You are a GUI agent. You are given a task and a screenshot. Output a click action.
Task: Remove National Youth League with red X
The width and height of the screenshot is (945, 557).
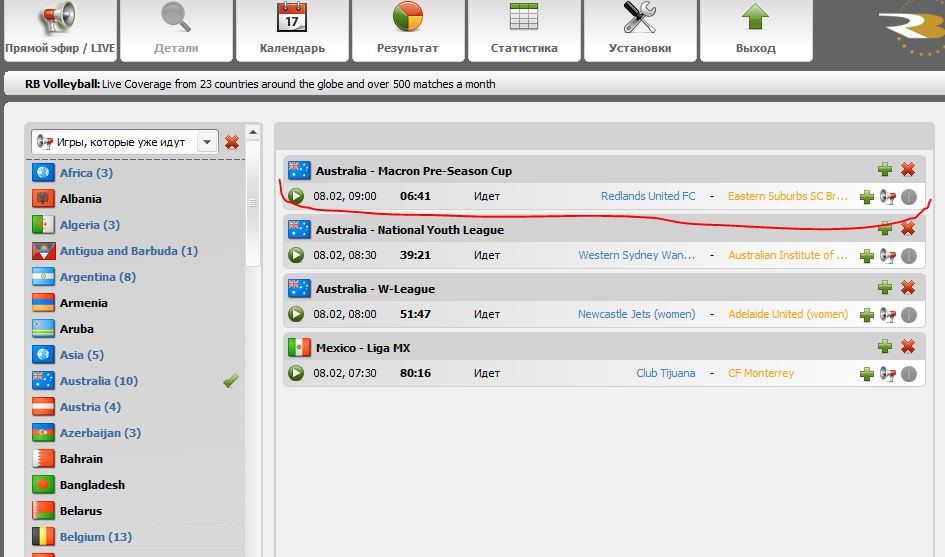tap(908, 228)
